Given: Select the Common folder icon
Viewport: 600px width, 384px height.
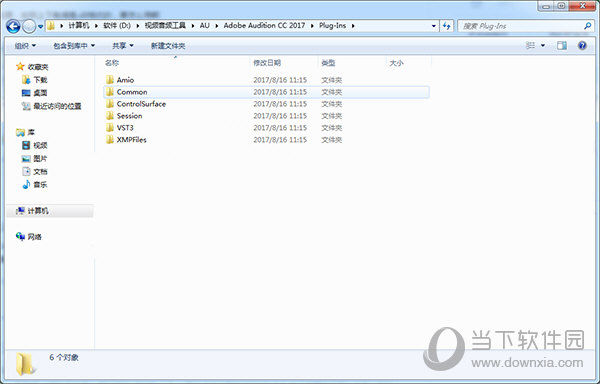Looking at the screenshot, I should click(x=110, y=91).
